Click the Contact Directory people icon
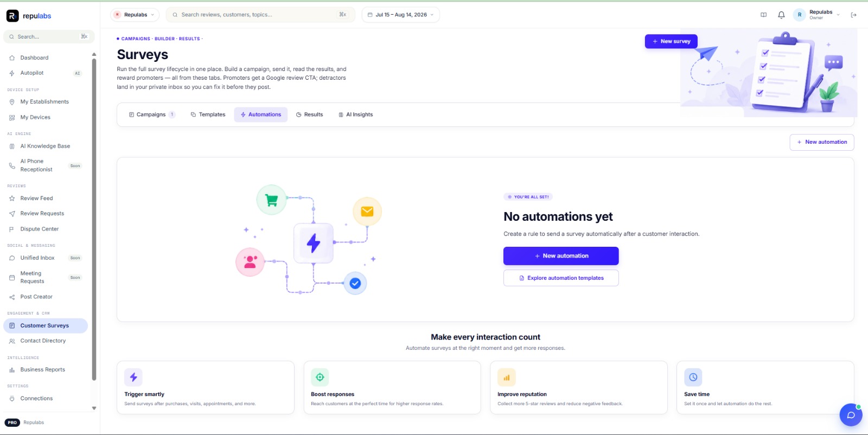The height and width of the screenshot is (435, 868). (x=12, y=341)
